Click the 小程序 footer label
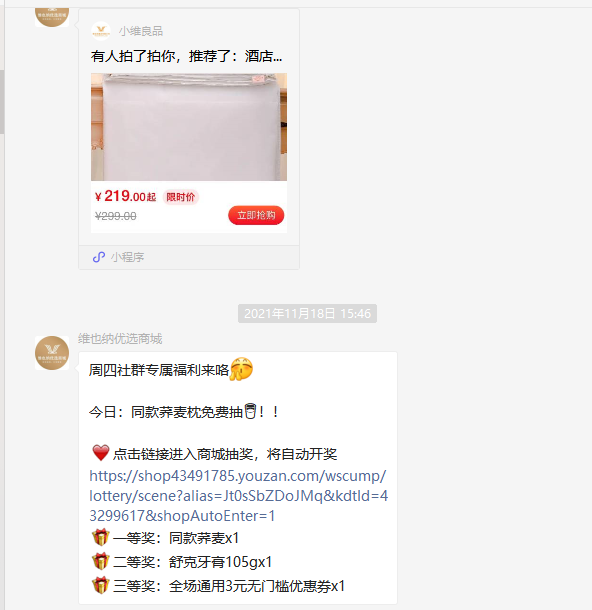The height and width of the screenshot is (610, 592). 128,257
